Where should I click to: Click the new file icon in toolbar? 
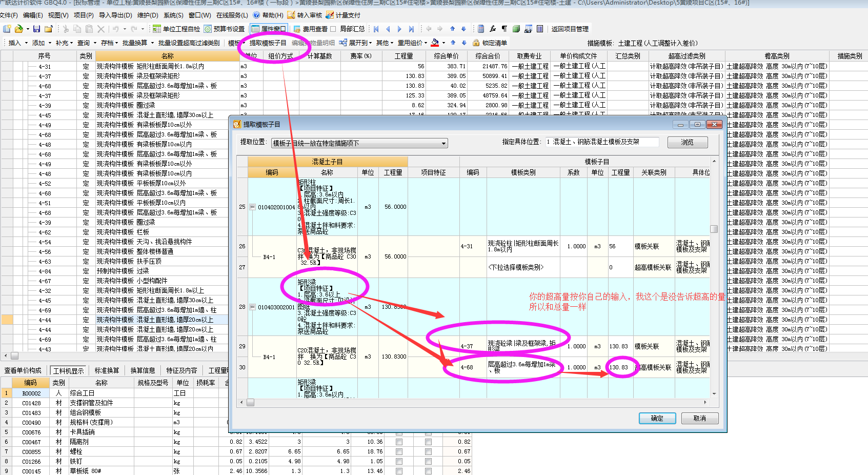(7, 29)
